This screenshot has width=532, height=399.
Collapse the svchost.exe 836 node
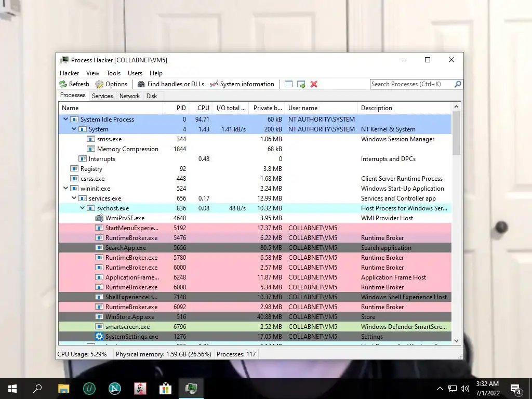click(x=83, y=208)
